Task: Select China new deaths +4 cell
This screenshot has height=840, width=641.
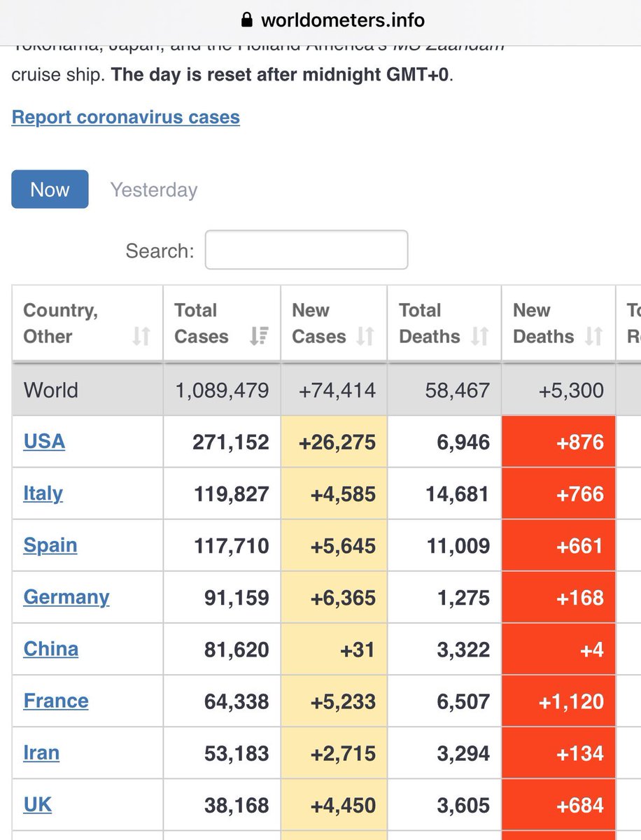Action: (x=558, y=650)
